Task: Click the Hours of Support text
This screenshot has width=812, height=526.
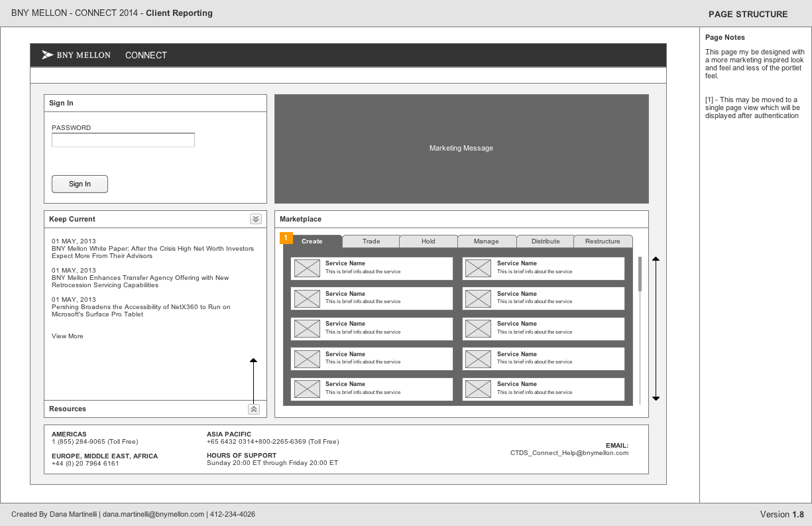Action: point(272,463)
